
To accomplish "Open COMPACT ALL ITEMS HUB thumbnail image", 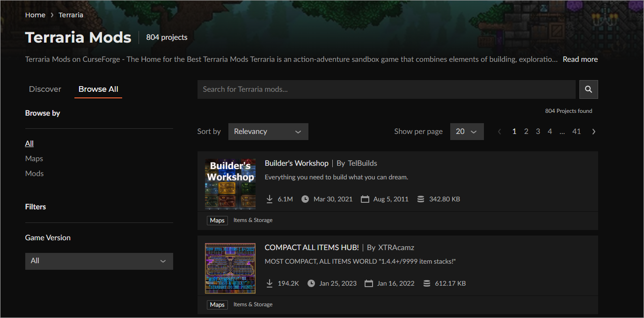I will tap(230, 268).
